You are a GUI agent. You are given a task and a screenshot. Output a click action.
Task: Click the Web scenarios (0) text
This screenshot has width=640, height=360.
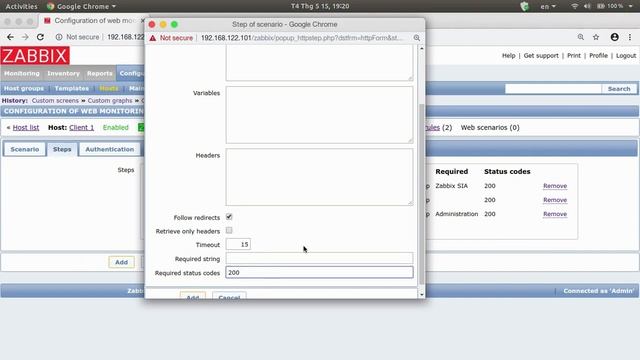tap(490, 127)
